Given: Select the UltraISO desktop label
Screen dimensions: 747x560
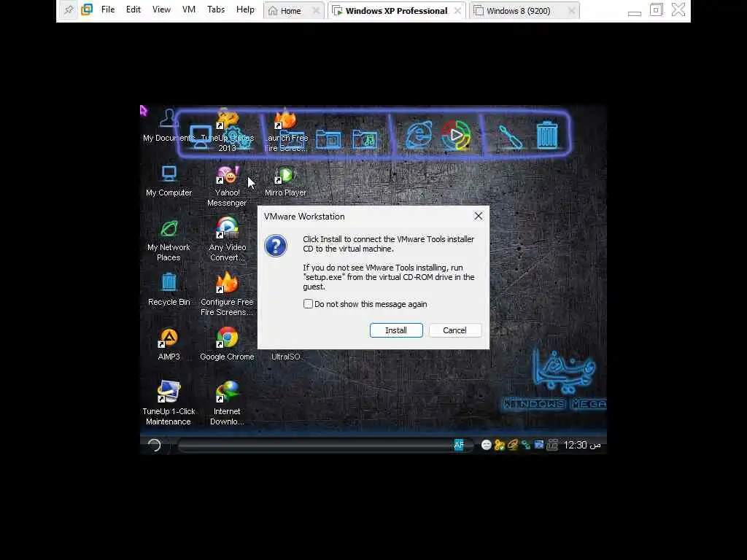Looking at the screenshot, I should click(286, 357).
